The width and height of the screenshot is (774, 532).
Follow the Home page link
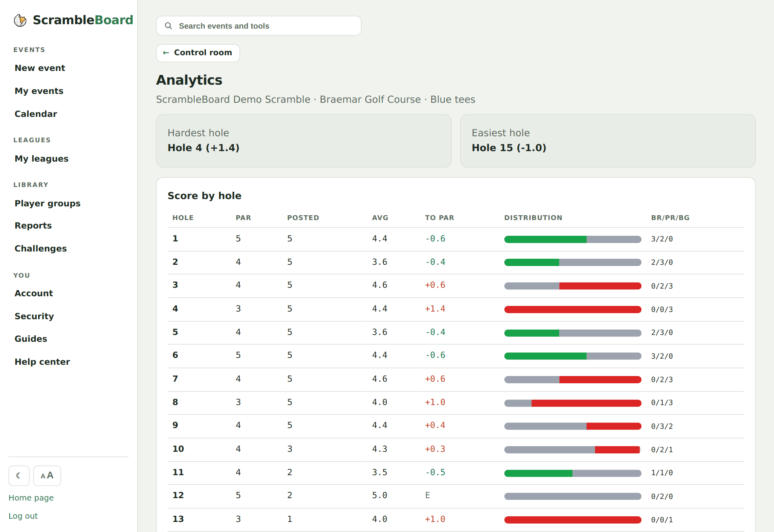31,498
